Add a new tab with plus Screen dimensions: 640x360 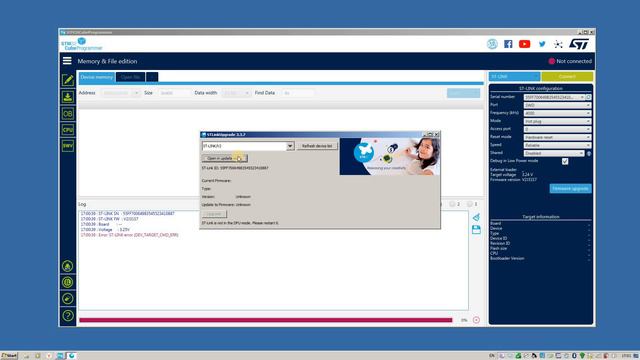point(152,77)
